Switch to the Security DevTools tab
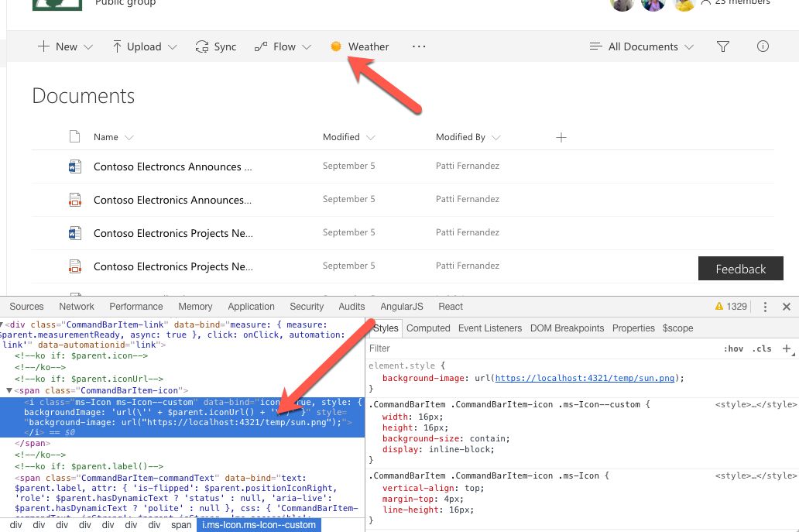The width and height of the screenshot is (799, 532). tap(307, 306)
